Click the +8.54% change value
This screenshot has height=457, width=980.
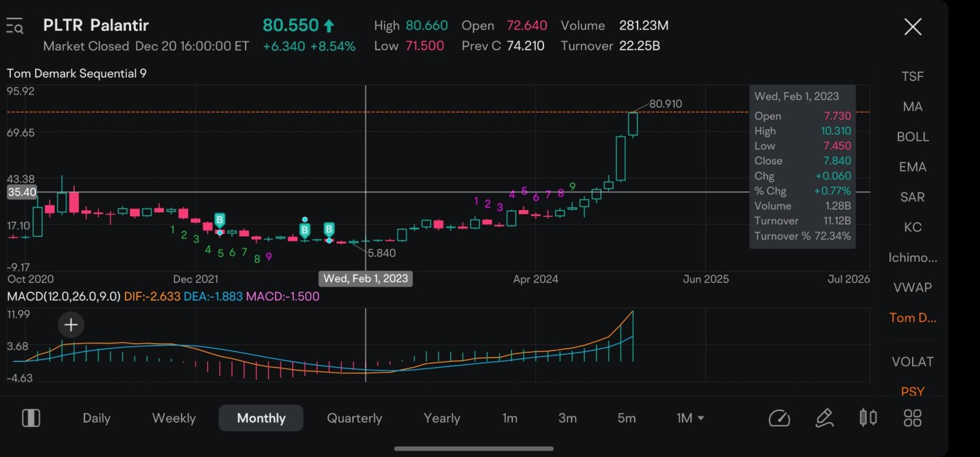tap(333, 47)
